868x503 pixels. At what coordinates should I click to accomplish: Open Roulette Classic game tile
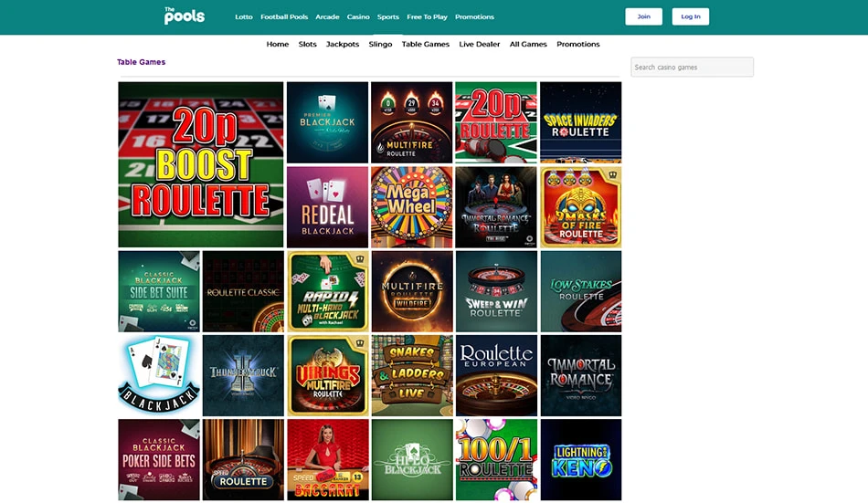[243, 291]
